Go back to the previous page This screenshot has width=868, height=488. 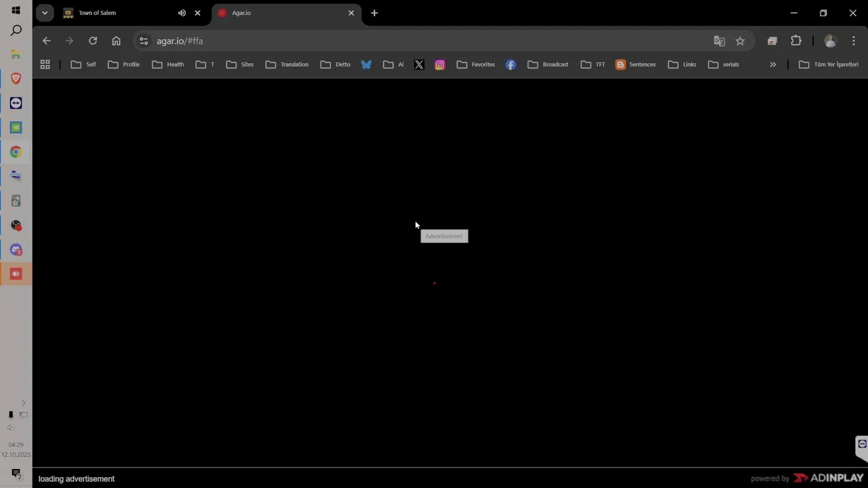coord(46,41)
